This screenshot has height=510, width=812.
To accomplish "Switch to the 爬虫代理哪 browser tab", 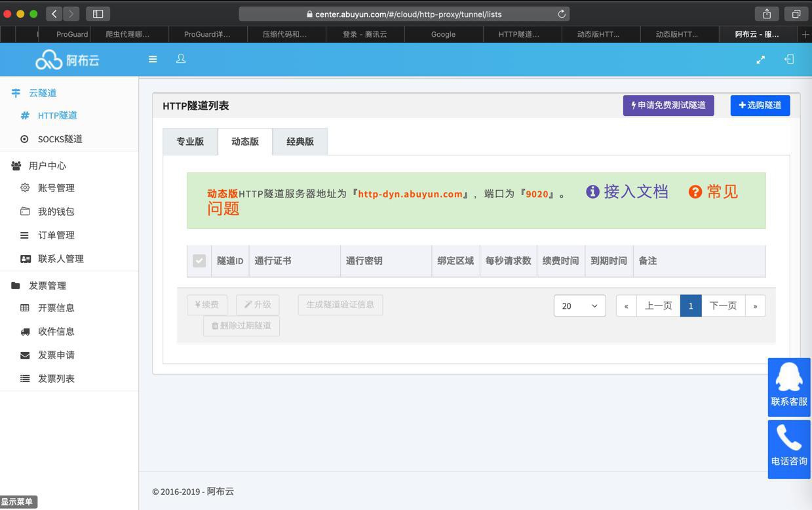I will (x=128, y=34).
